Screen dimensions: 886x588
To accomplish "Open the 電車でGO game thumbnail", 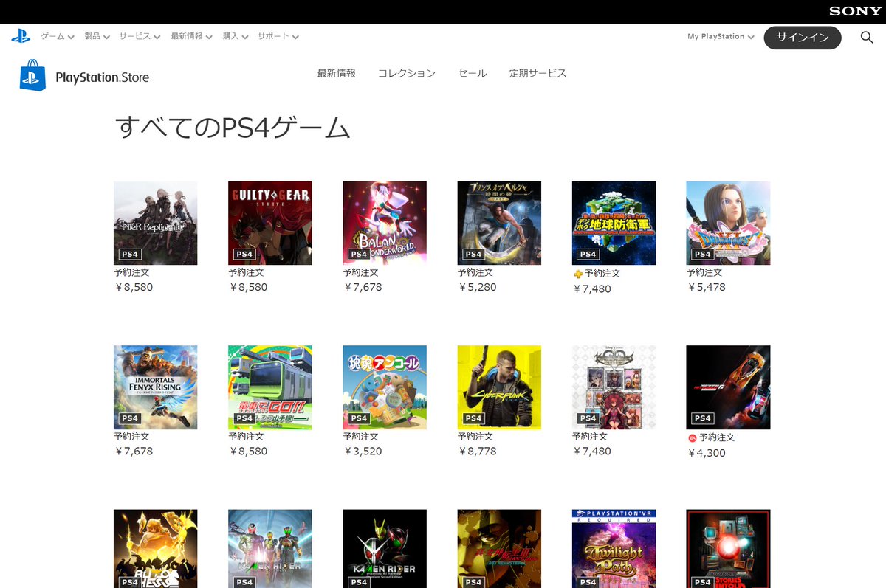I will 270,387.
